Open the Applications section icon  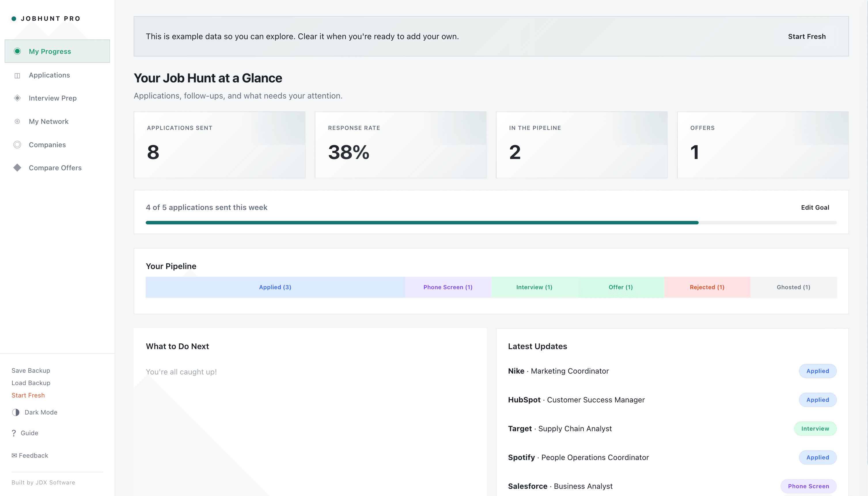(x=17, y=75)
